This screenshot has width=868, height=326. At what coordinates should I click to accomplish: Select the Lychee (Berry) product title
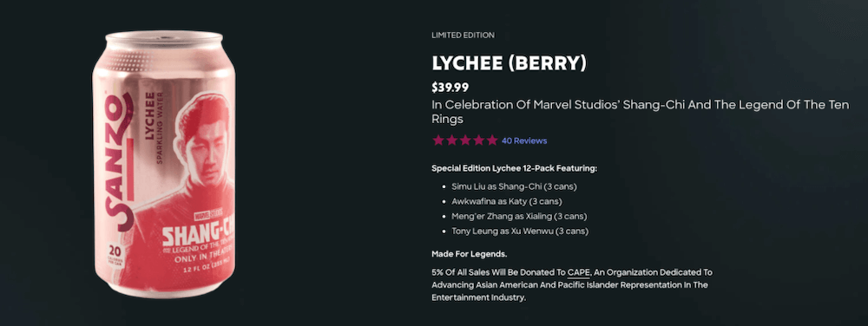pyautogui.click(x=509, y=63)
